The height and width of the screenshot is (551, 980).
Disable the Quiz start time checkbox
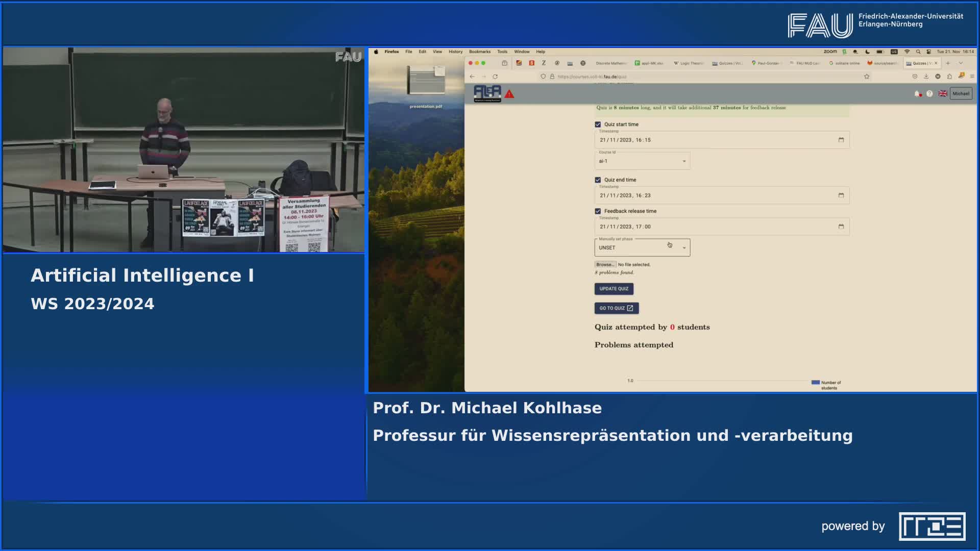597,124
